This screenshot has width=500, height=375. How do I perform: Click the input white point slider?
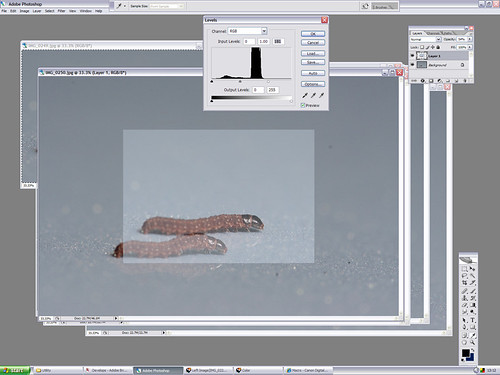point(268,81)
